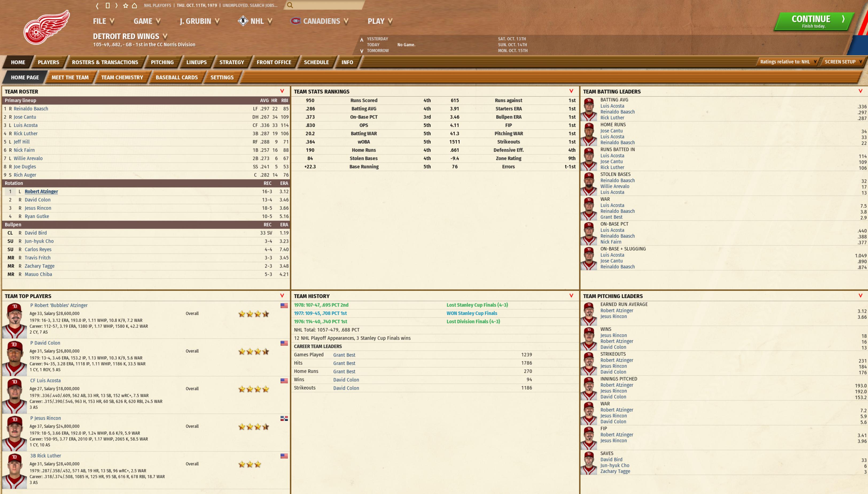Screen dimensions: 868x494
Task: Click the back navigation arrow icon
Action: (97, 5)
